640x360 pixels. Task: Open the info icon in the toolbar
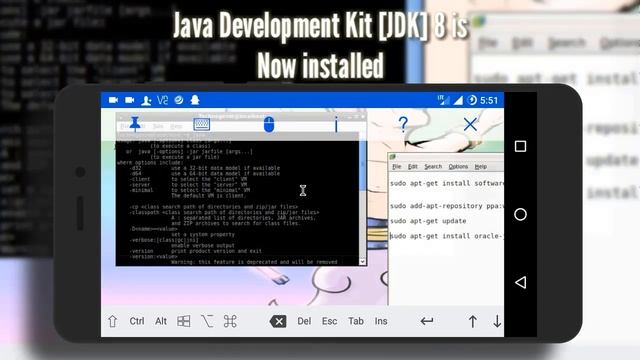pos(336,124)
